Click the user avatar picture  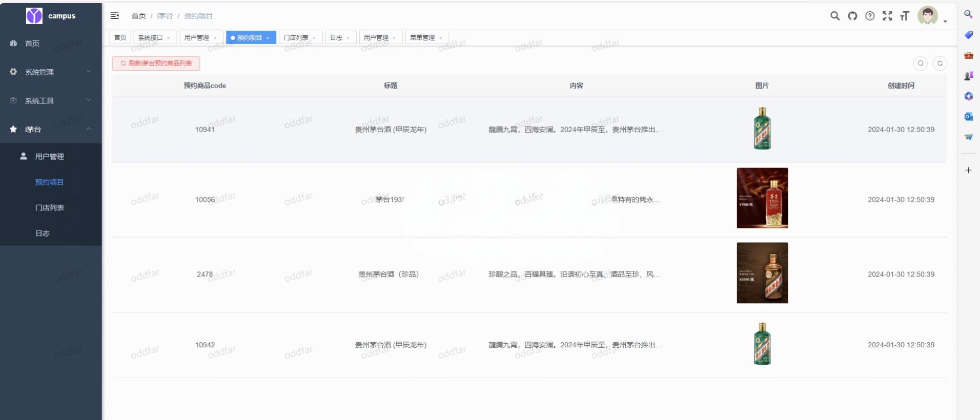(x=928, y=16)
